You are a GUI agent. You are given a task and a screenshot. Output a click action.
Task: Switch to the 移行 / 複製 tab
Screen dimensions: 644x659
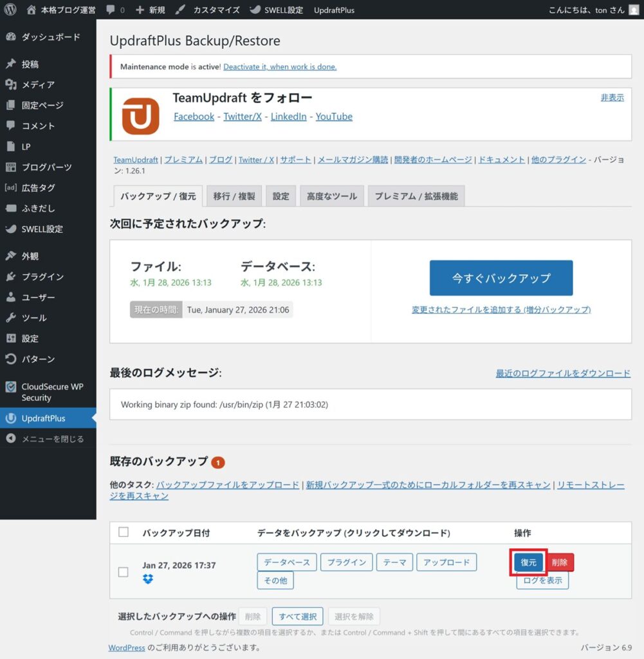tap(234, 196)
